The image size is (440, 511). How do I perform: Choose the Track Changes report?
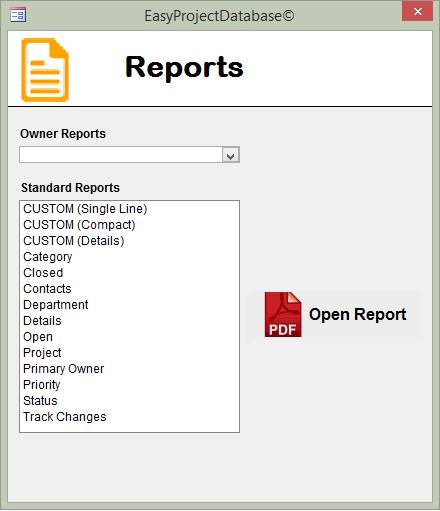(x=129, y=417)
